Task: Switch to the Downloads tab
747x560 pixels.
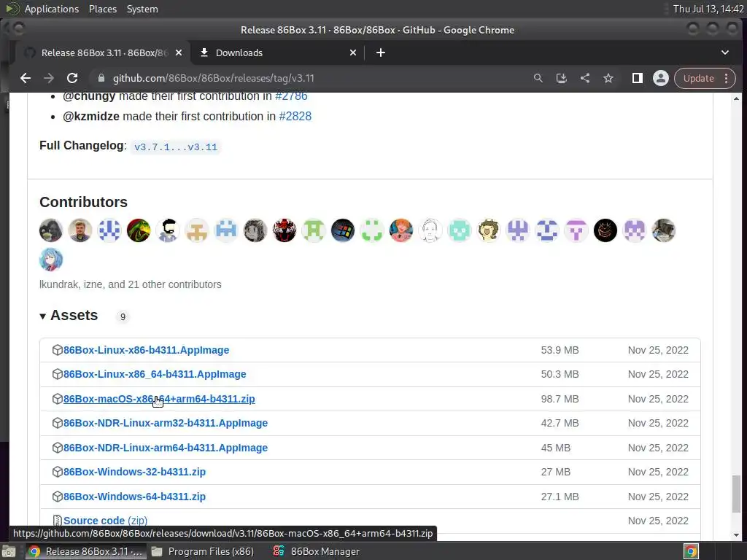Action: click(279, 52)
